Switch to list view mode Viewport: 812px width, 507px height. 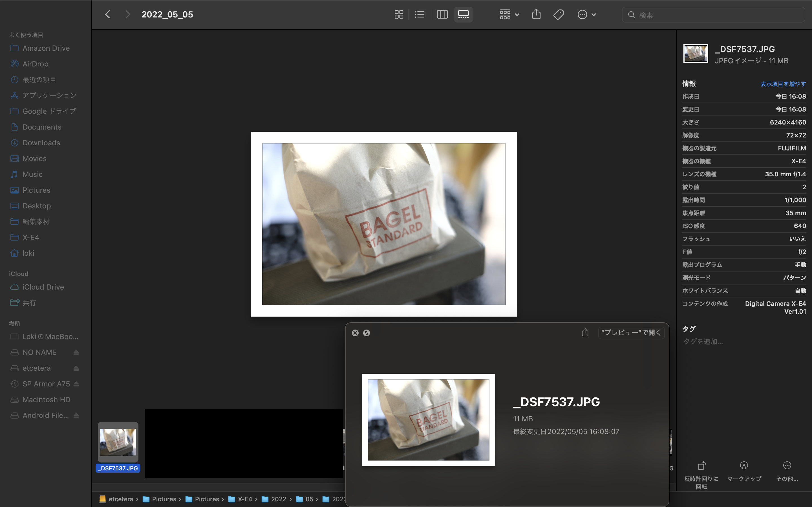point(420,14)
